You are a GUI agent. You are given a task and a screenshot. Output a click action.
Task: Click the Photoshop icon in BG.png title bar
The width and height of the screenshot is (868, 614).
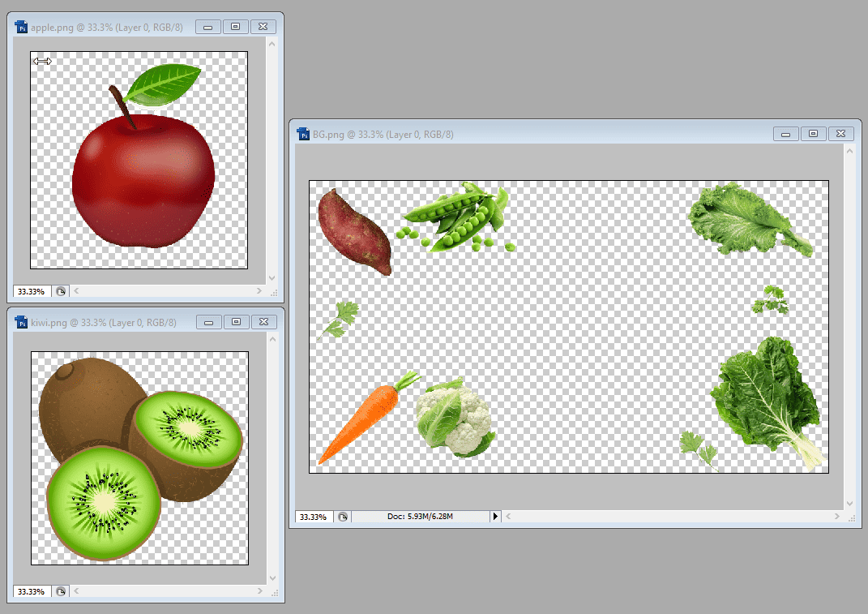[x=303, y=134]
